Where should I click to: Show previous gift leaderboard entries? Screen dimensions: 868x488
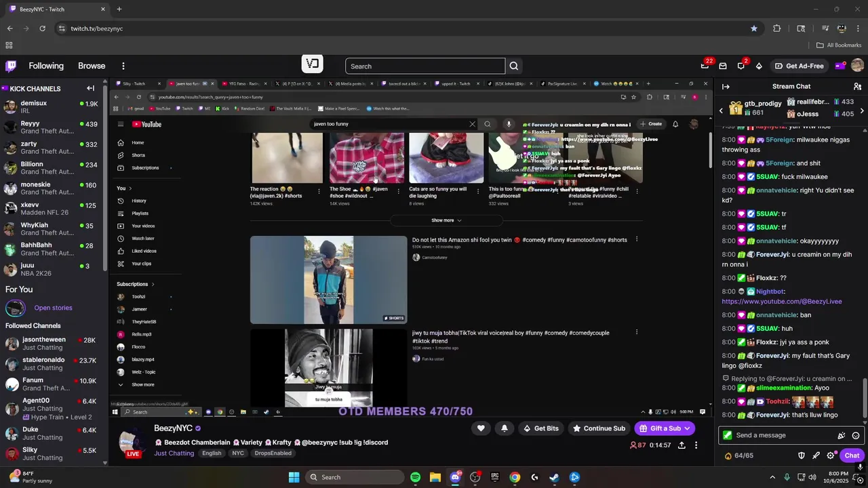click(722, 110)
